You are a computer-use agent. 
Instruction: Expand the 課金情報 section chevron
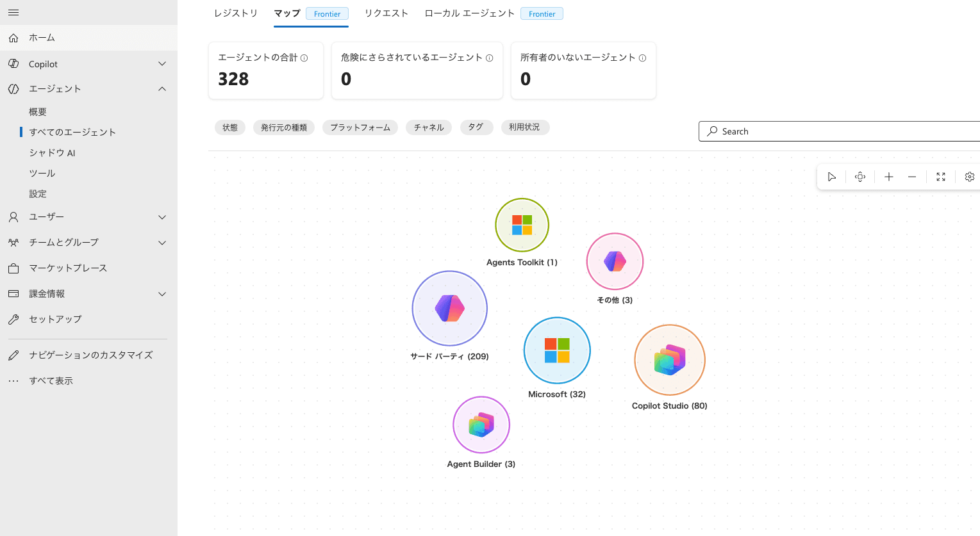[x=162, y=294]
